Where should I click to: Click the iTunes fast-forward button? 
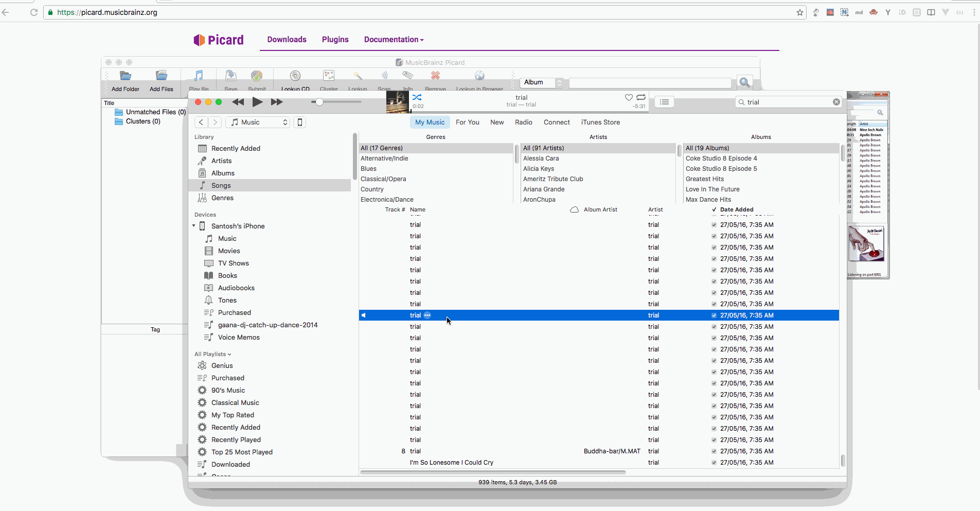coord(277,102)
